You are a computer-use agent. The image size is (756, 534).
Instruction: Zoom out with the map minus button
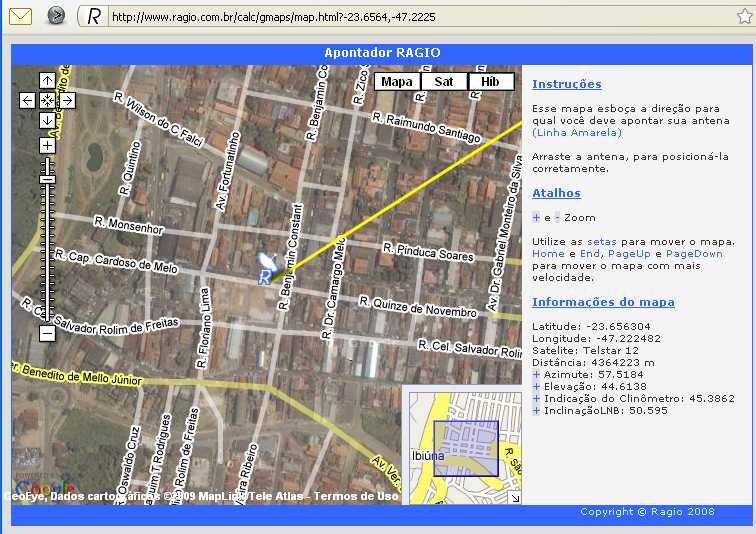click(47, 333)
